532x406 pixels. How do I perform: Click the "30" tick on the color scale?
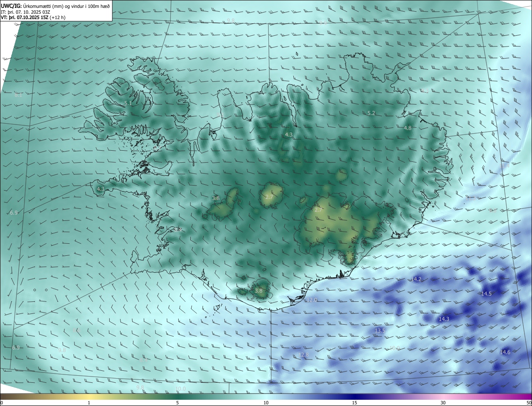coord(443,403)
